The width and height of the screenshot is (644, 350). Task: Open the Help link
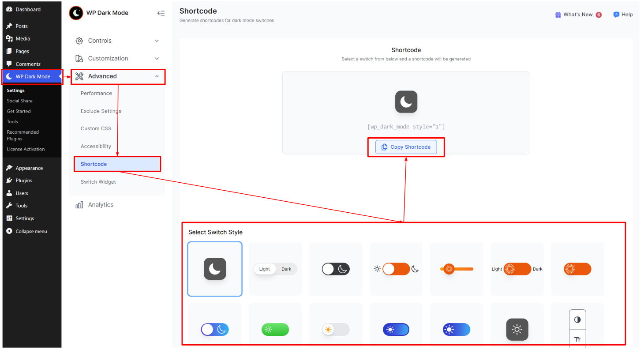pos(627,15)
